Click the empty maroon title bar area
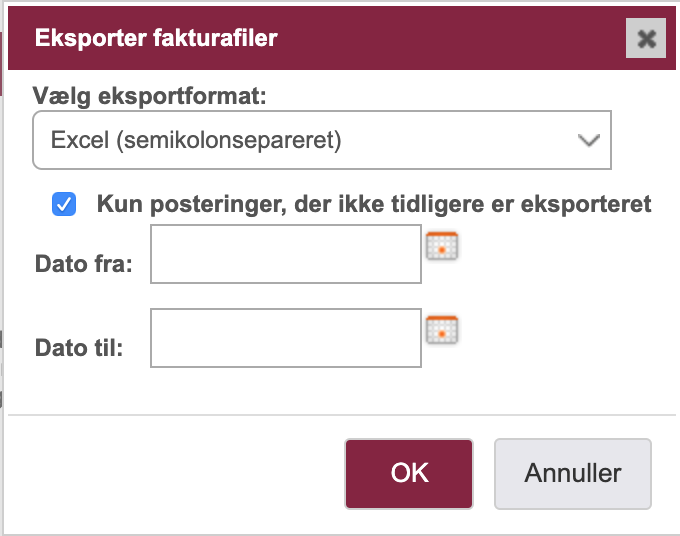This screenshot has height=536, width=680. pyautogui.click(x=451, y=38)
